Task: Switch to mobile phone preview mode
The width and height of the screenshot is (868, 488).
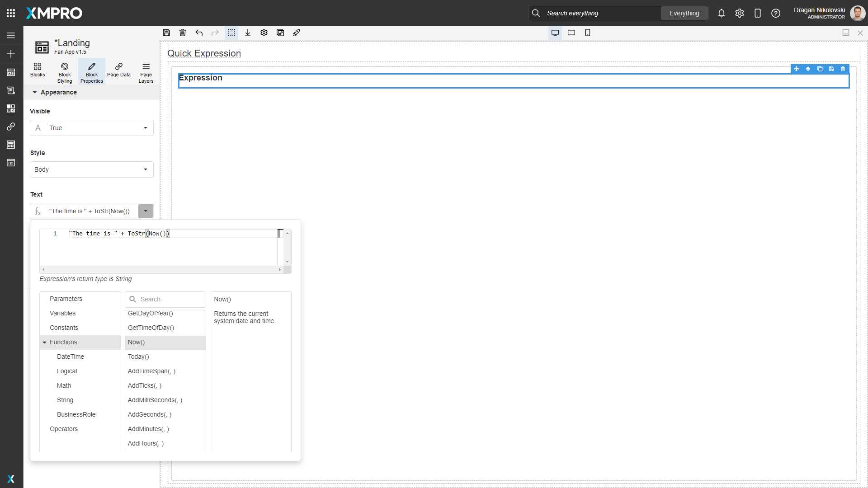Action: coord(588,33)
